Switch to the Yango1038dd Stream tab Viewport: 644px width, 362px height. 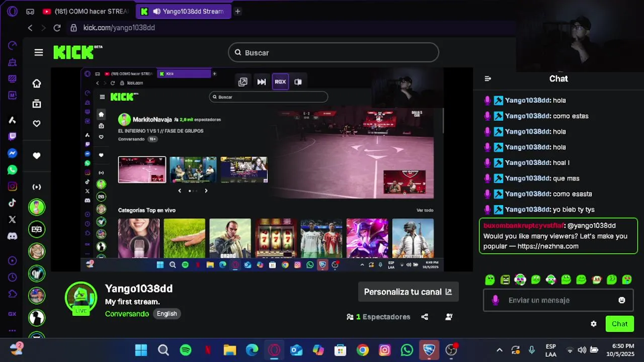coord(185,11)
